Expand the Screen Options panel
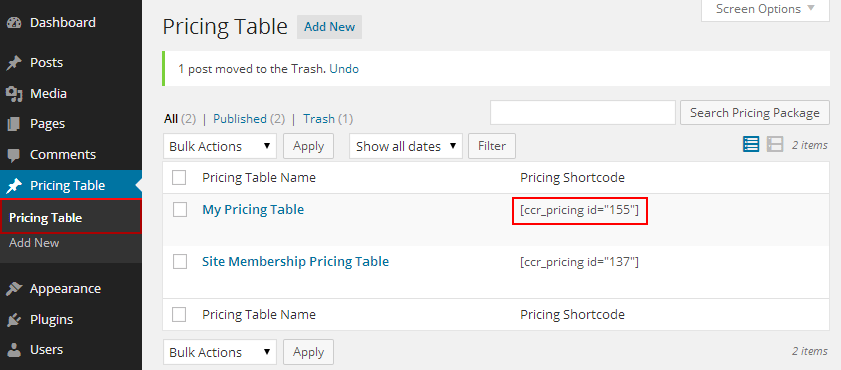841x370 pixels. 765,9
